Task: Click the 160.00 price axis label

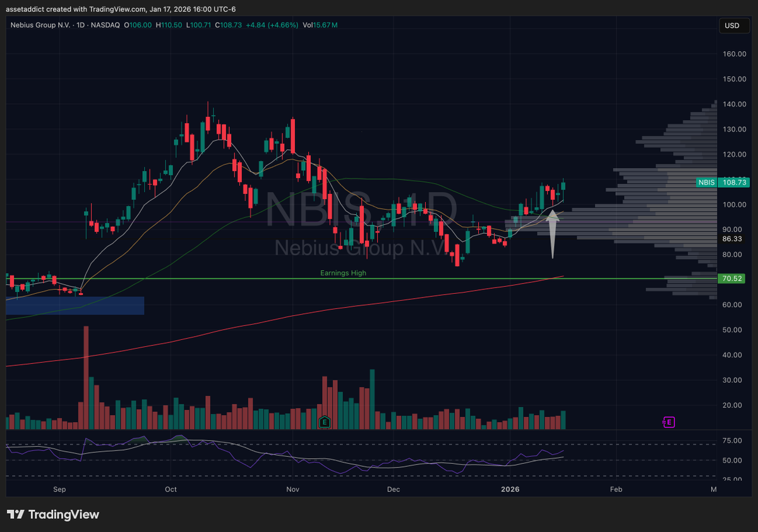Action: [733, 54]
